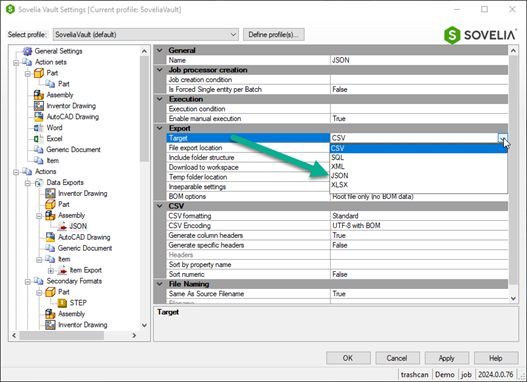
Task: Collapse the Execution property section
Action: 160,99
